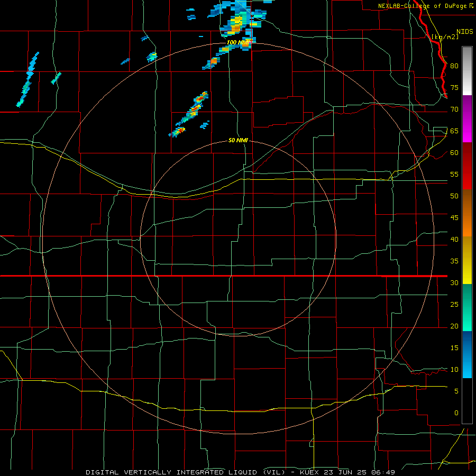Click the blue segment of the color bar
The image size is (476, 476).
(x=467, y=354)
